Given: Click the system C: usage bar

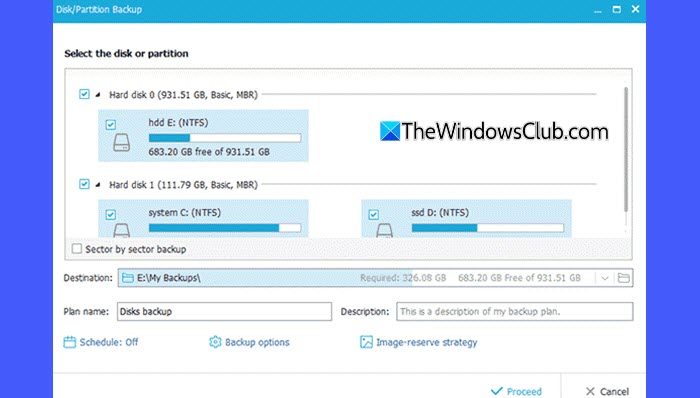Looking at the screenshot, I should pos(225,228).
